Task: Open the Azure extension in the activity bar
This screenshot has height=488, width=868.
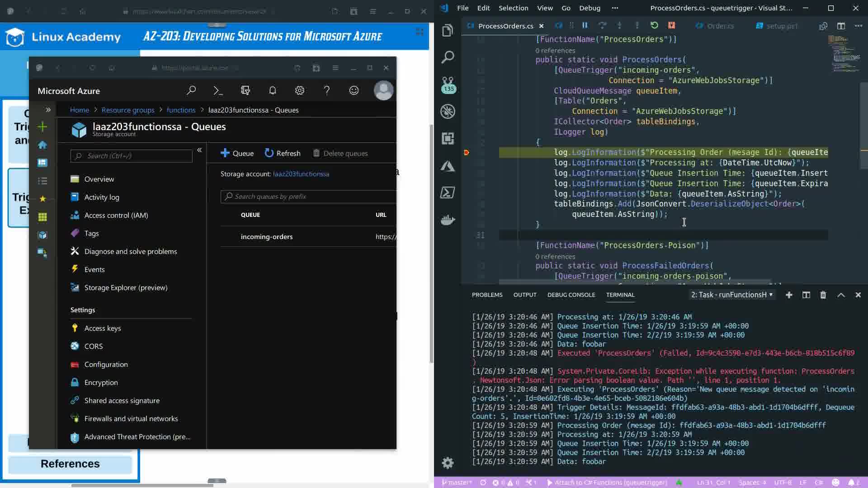Action: point(448,166)
